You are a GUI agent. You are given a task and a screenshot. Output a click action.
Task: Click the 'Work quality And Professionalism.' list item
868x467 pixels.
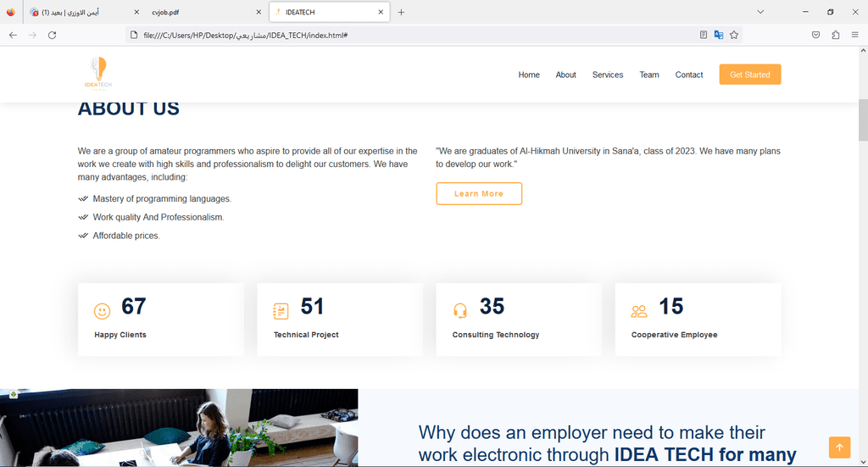point(159,218)
